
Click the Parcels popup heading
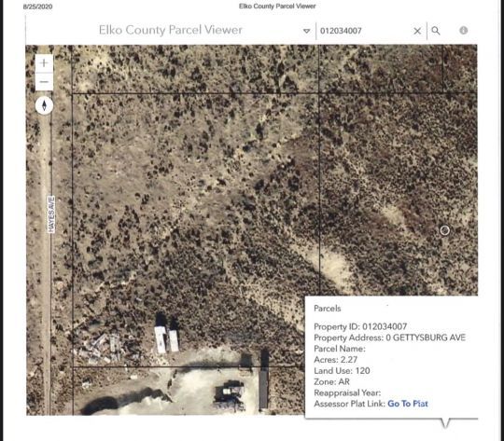point(328,309)
